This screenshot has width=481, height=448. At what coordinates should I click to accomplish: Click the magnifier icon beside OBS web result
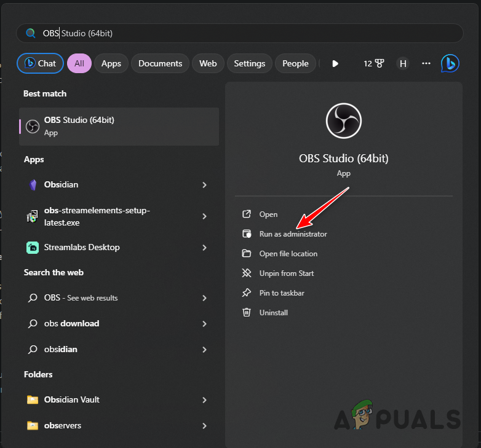(x=33, y=298)
